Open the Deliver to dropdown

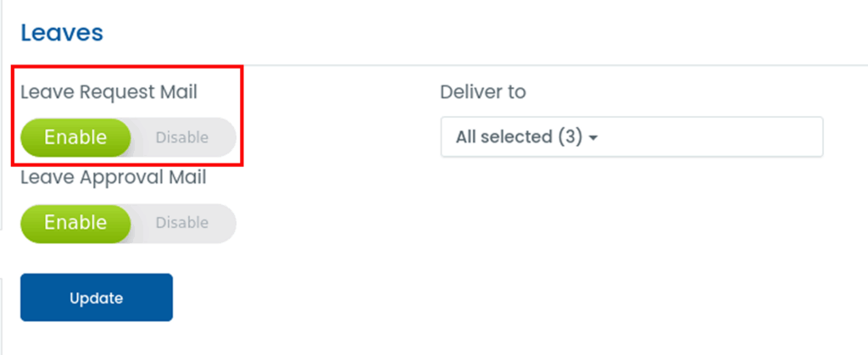coord(632,137)
